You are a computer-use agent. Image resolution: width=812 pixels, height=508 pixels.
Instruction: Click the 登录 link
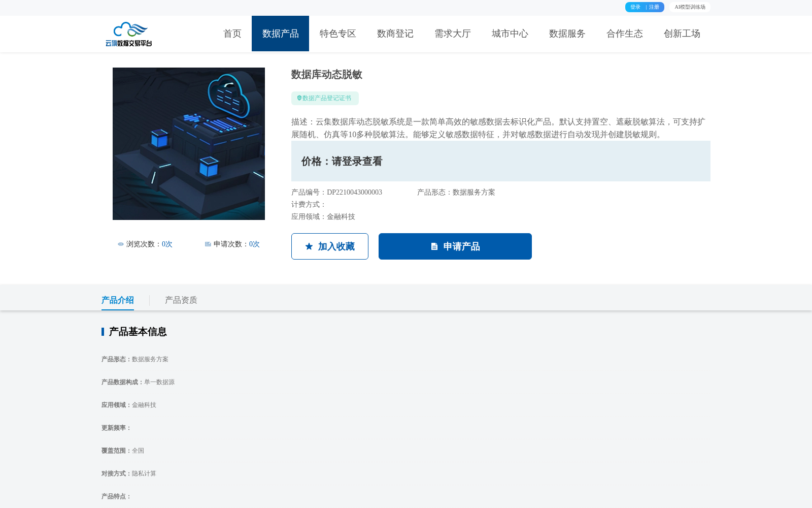635,7
